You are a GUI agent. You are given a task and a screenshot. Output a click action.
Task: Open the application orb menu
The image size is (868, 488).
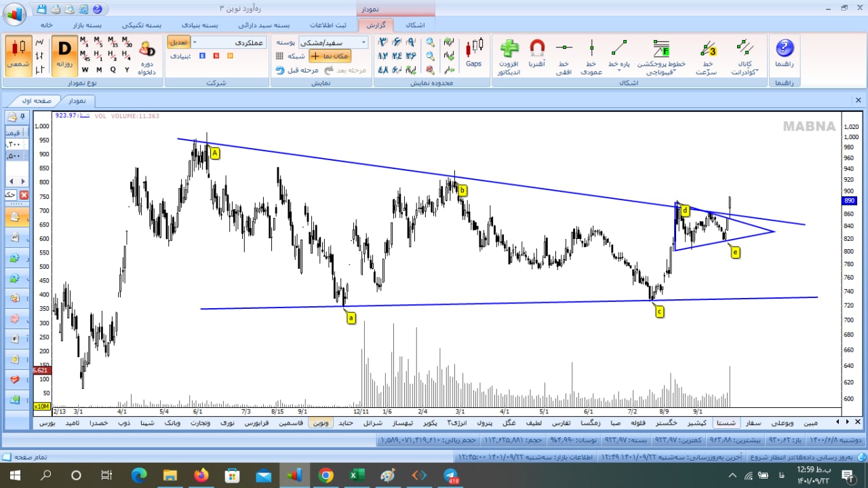tap(14, 13)
